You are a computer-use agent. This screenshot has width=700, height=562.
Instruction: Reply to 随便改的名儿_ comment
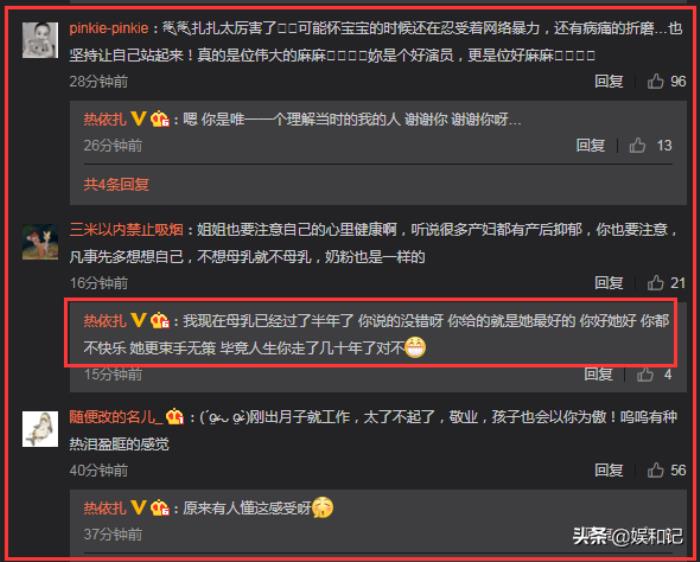click(608, 470)
